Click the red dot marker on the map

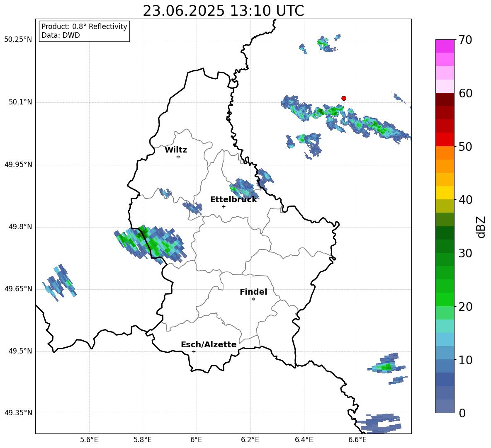(343, 98)
